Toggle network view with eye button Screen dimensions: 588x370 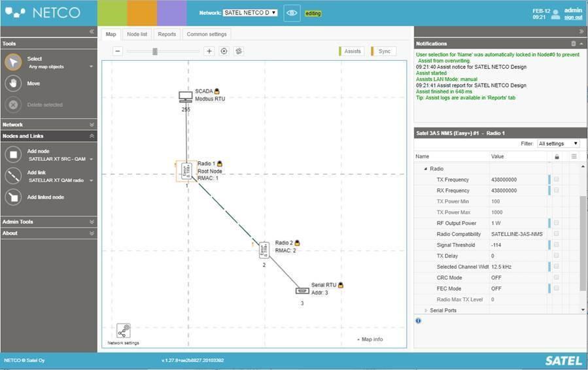[x=292, y=13]
